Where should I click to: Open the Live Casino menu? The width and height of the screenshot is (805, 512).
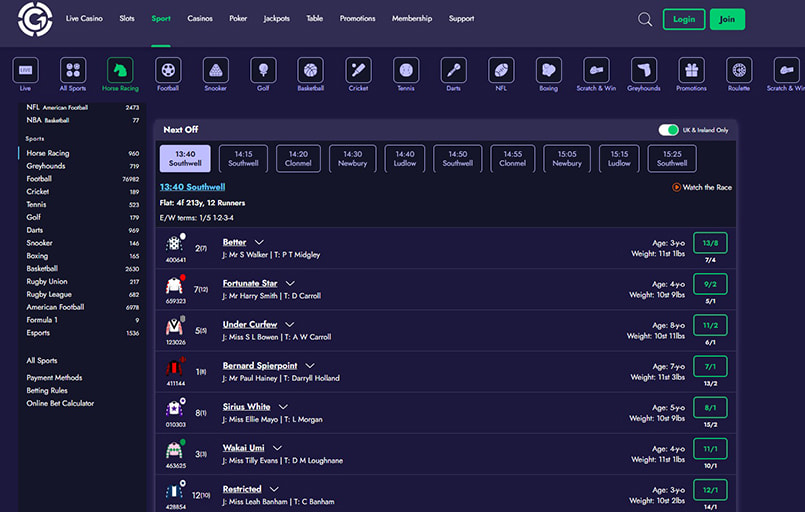[x=85, y=19]
